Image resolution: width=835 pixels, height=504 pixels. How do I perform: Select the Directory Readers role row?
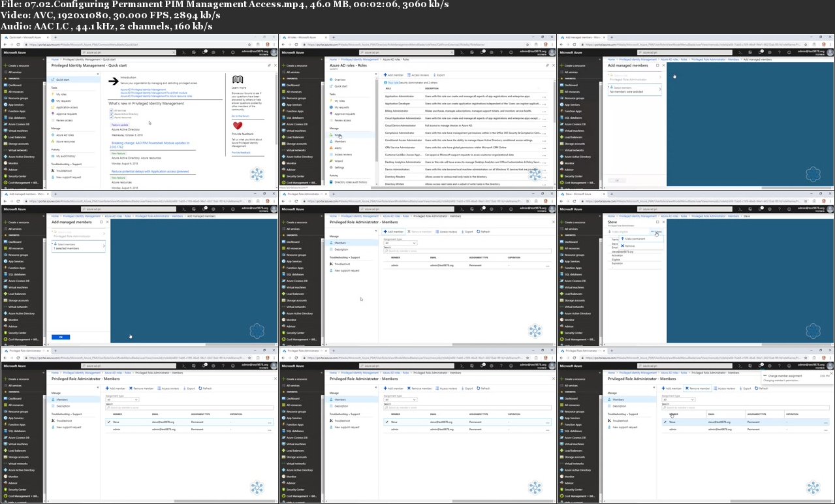click(469, 176)
